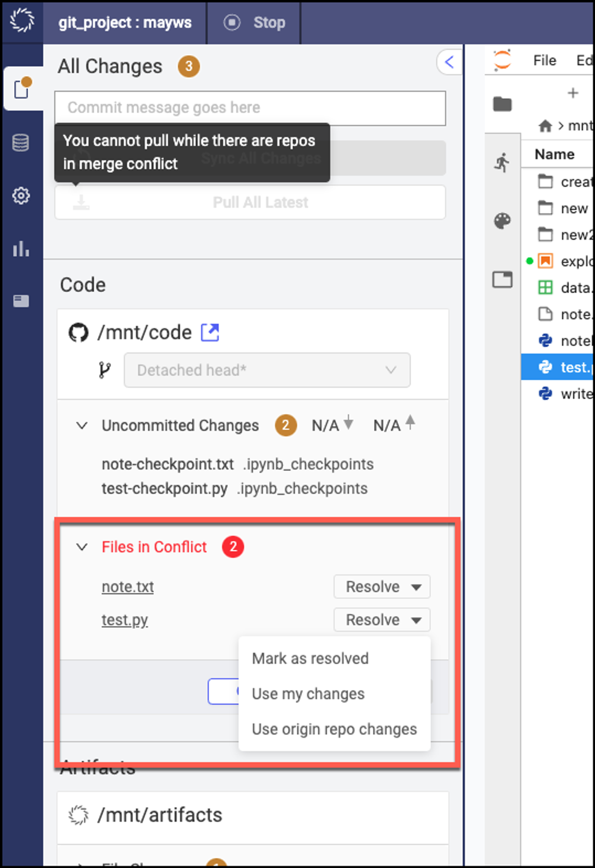
Task: Open the note.txt conflict file link
Action: pyautogui.click(x=128, y=587)
